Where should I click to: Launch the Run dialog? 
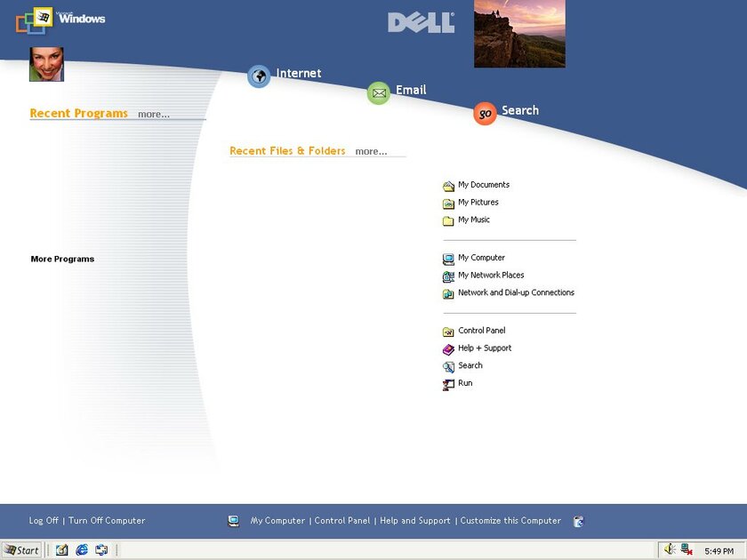pos(463,383)
